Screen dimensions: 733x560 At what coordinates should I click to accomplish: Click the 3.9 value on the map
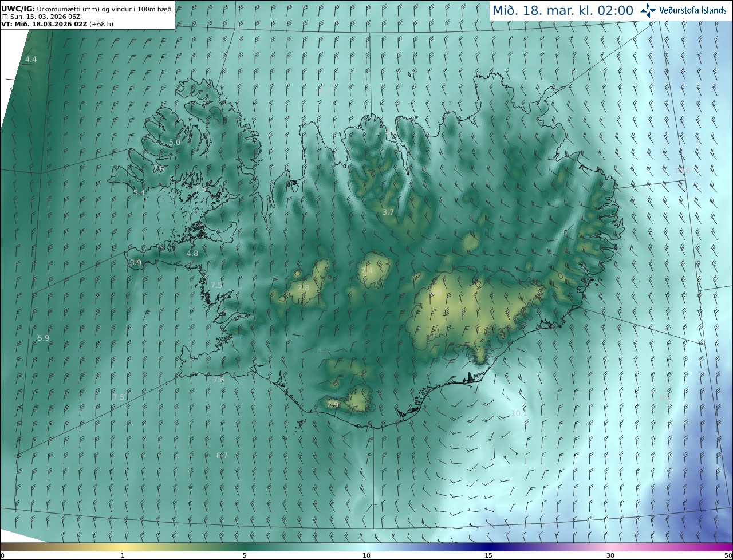pos(136,263)
